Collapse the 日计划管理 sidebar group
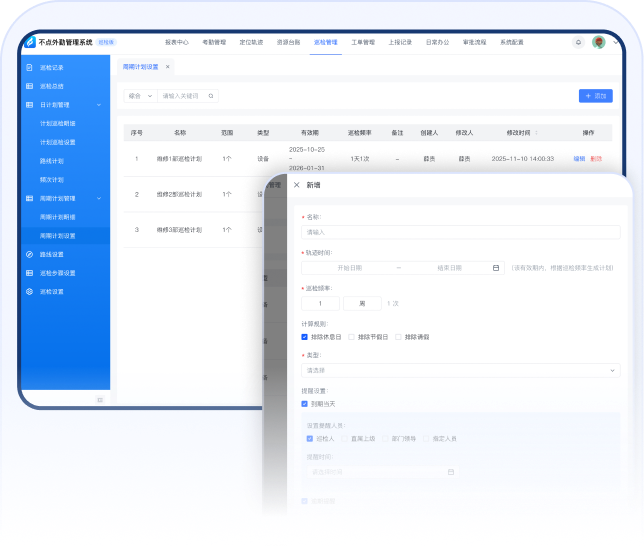644x547 pixels. coord(98,105)
